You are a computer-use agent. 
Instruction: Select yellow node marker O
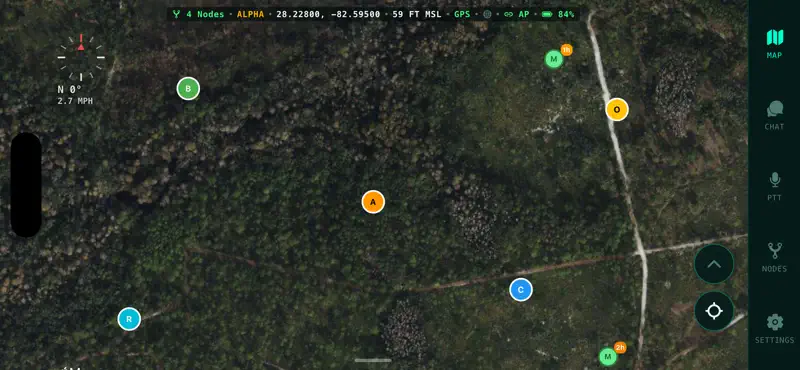point(617,109)
